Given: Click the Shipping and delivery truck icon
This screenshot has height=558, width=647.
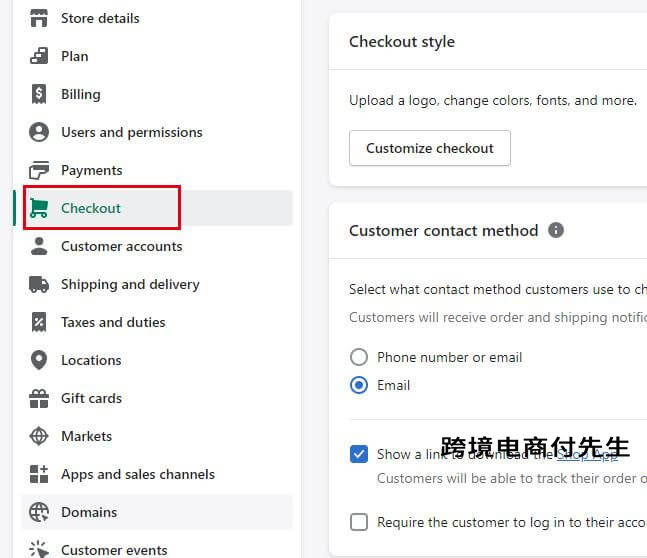Looking at the screenshot, I should point(39,284).
